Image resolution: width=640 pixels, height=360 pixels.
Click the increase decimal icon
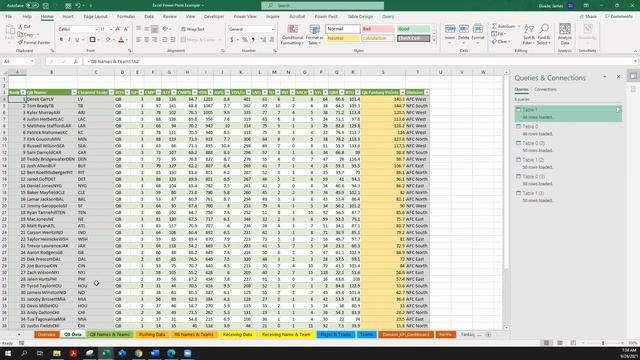click(262, 40)
